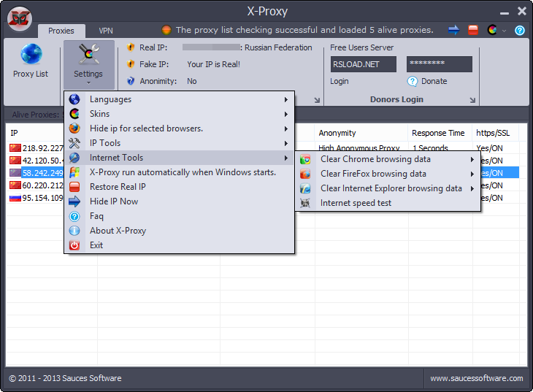Choose Hide IP Now from menu
The height and width of the screenshot is (392, 533).
click(x=179, y=201)
